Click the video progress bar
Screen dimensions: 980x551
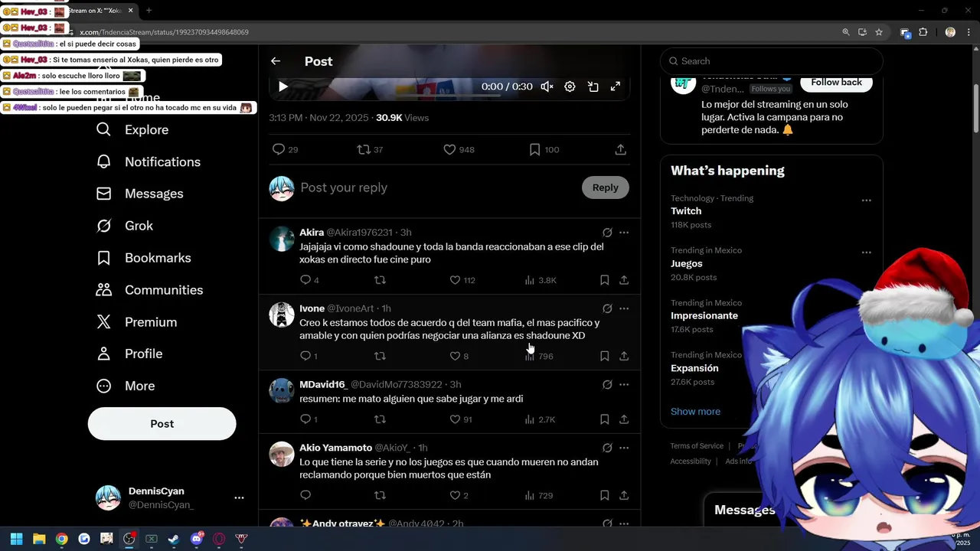click(449, 97)
